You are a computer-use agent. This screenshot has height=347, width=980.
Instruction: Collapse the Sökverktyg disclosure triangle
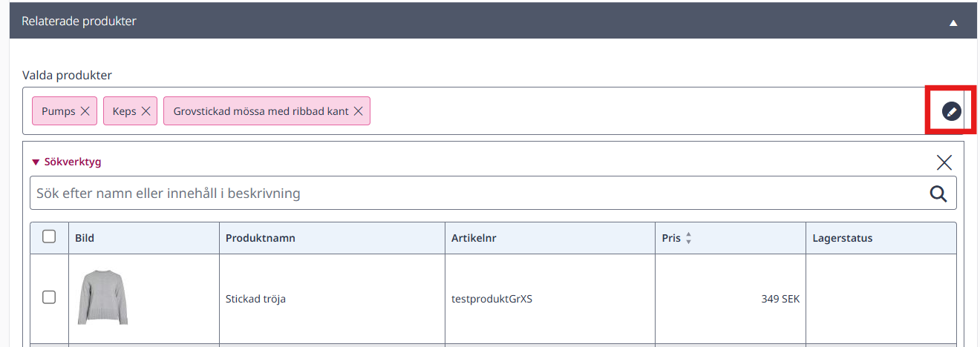click(x=35, y=162)
